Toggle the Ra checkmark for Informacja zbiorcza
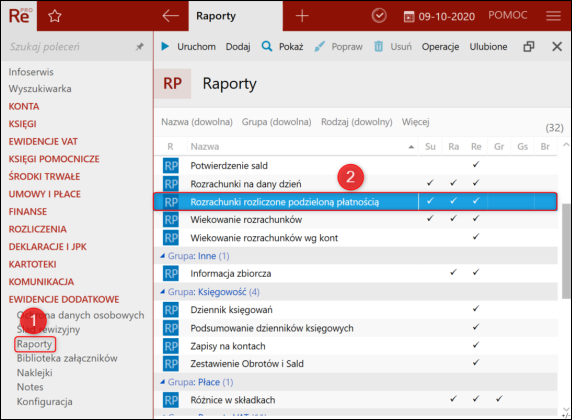This screenshot has width=572, height=420. 453,273
